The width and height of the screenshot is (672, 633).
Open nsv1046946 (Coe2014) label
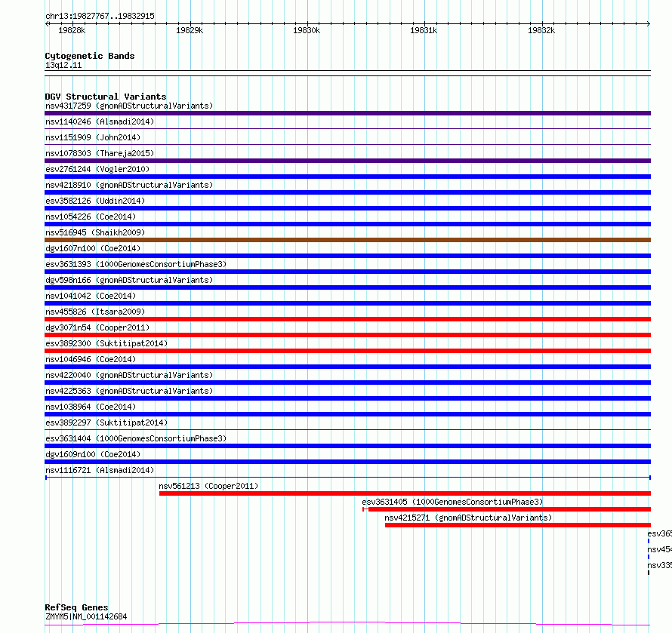[91, 359]
